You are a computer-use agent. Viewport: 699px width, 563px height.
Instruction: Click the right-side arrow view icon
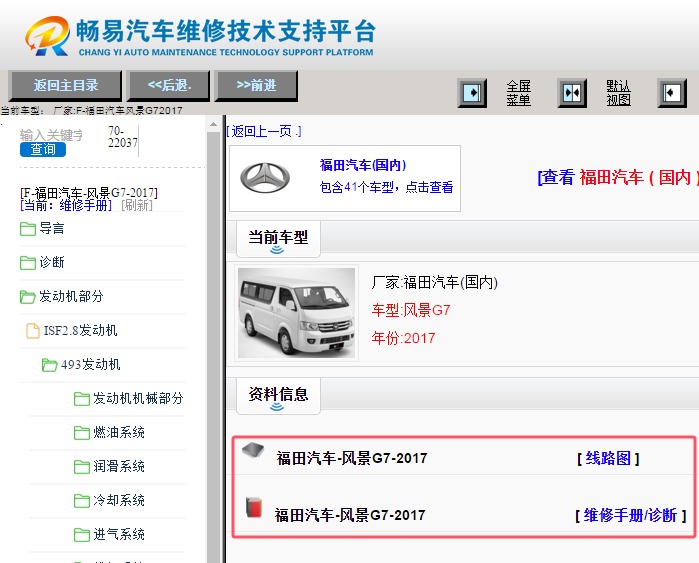click(x=672, y=93)
